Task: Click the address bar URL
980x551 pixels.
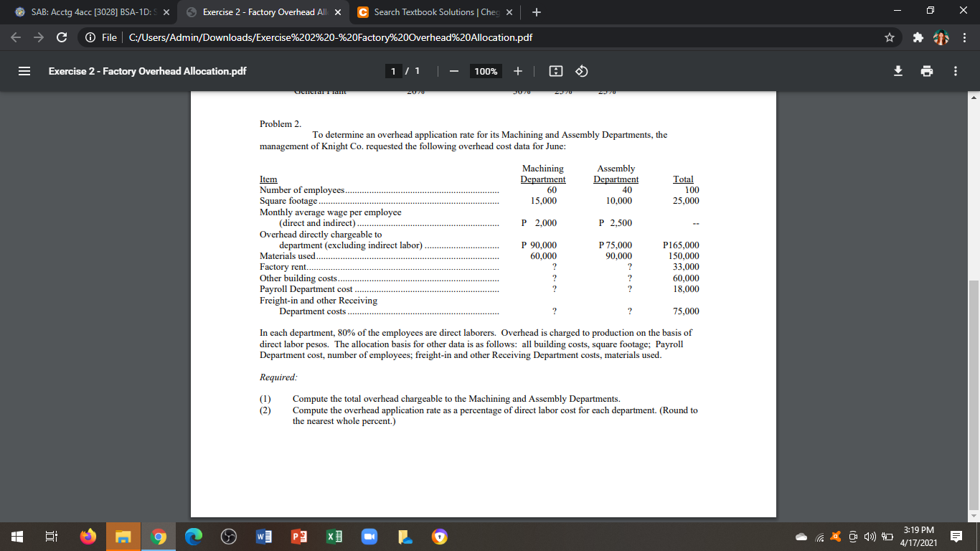Action: [330, 37]
